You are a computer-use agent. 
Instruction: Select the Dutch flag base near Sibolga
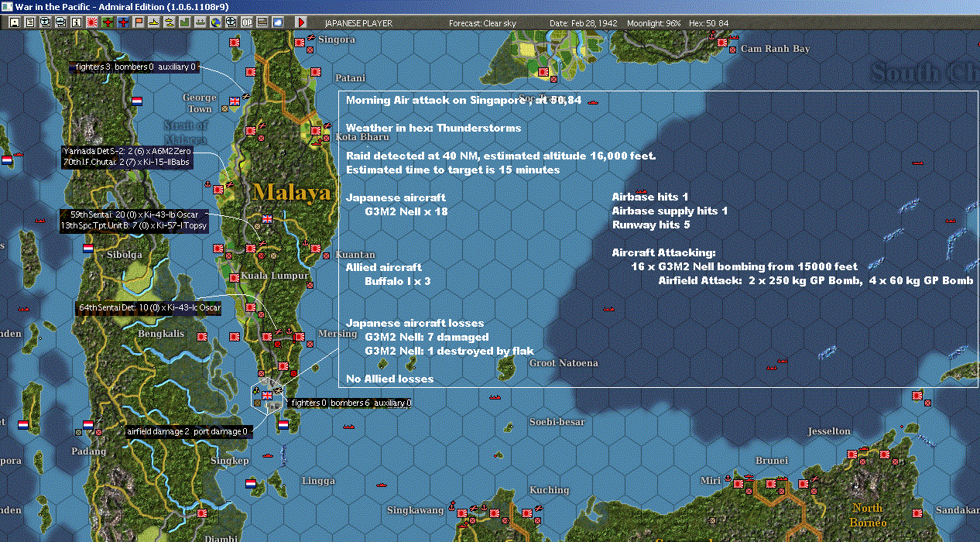pyautogui.click(x=88, y=249)
